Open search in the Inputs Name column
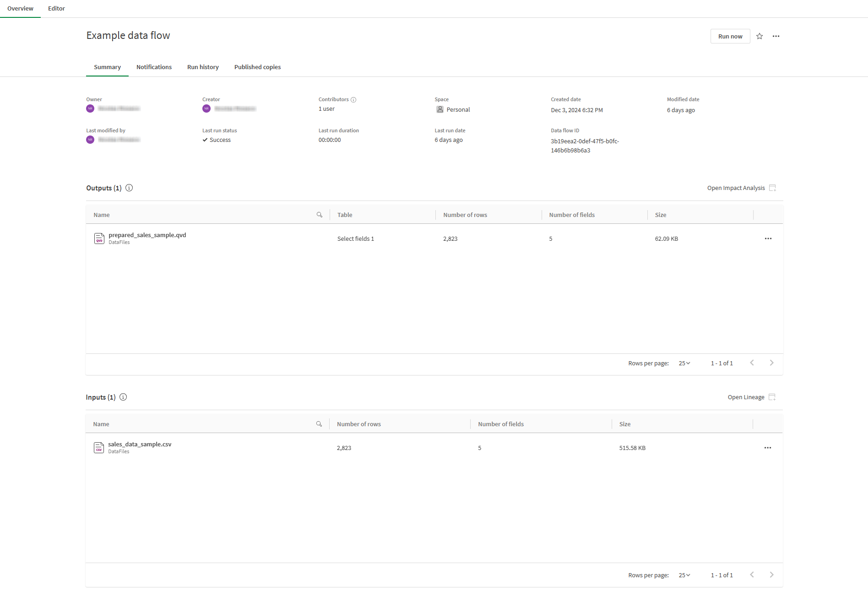Viewport: 868px width, 591px height. [320, 424]
